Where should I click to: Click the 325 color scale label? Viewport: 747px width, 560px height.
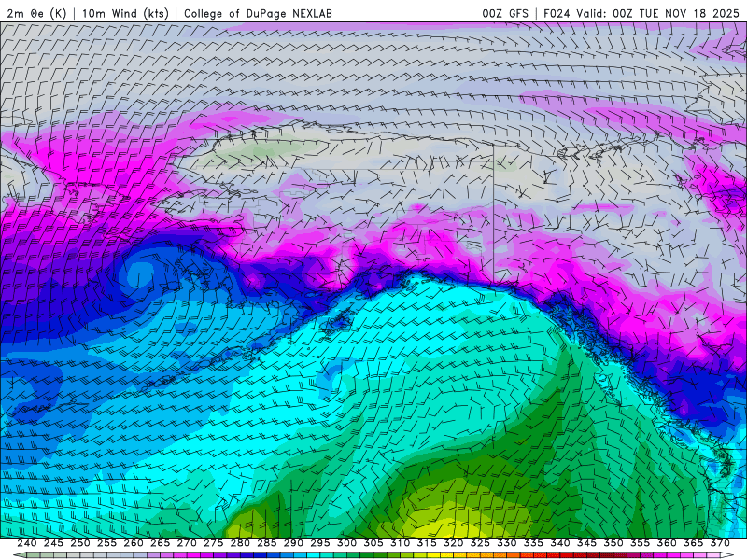[x=480, y=543]
